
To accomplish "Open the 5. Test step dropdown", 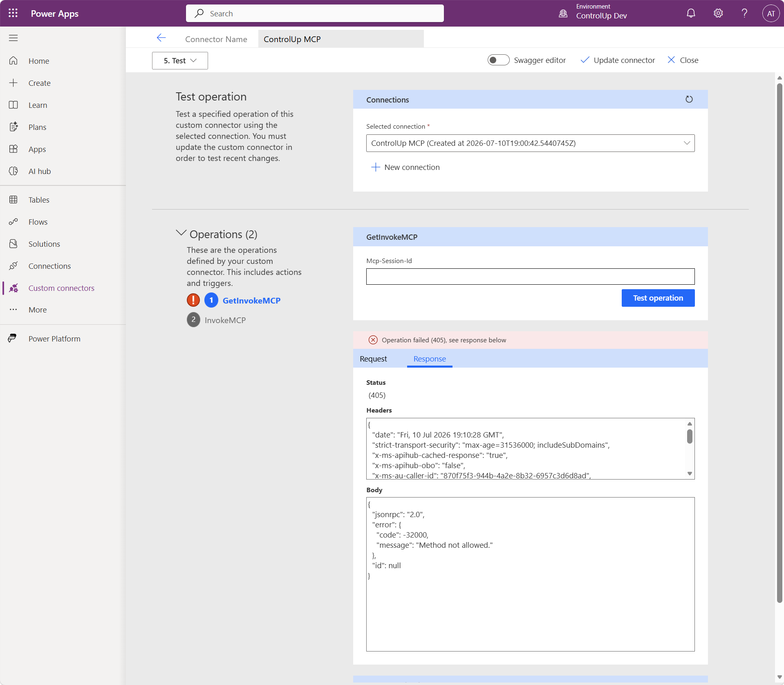I will click(x=180, y=60).
